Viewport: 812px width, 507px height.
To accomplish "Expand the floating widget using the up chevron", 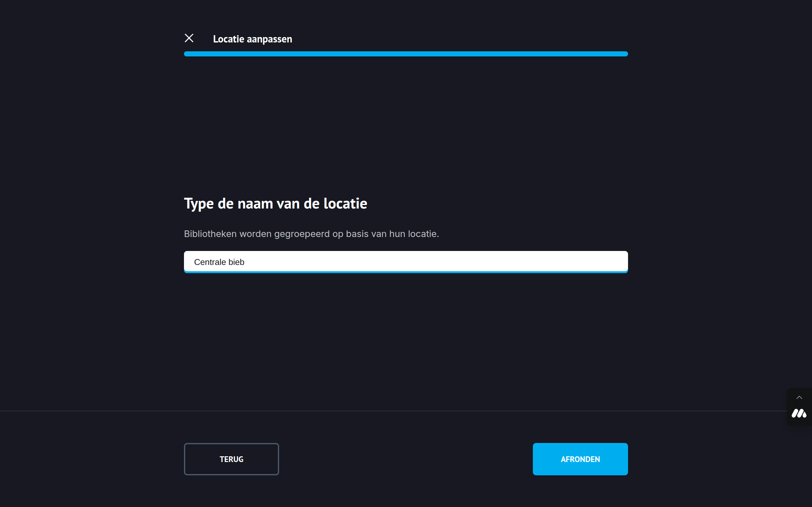I will pos(799,398).
